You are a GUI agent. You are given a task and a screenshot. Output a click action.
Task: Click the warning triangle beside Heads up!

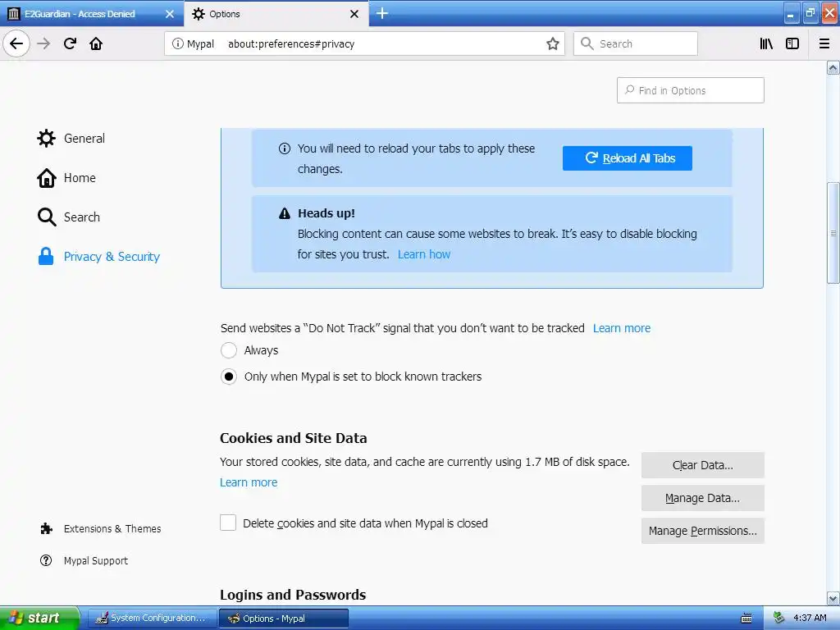click(x=285, y=213)
